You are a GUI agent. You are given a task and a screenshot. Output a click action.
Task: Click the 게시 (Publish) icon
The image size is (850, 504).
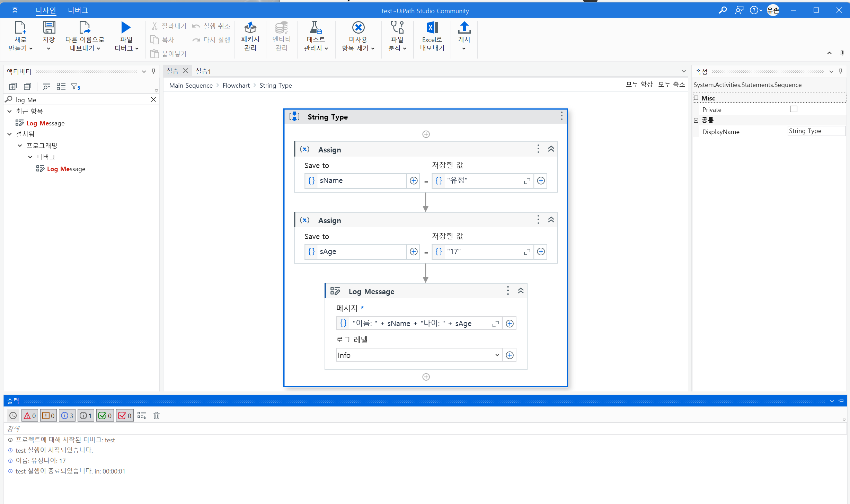pos(464,28)
